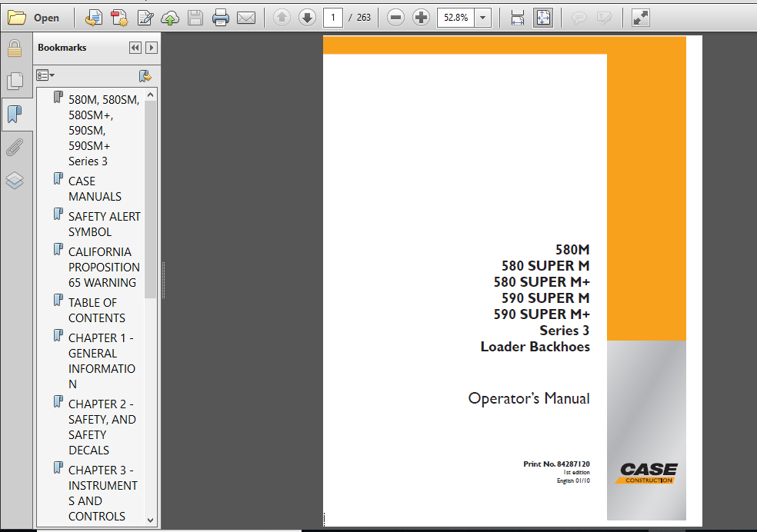This screenshot has width=757, height=532.
Task: Click Loader Backhoes text on cover
Action: pyautogui.click(x=535, y=347)
